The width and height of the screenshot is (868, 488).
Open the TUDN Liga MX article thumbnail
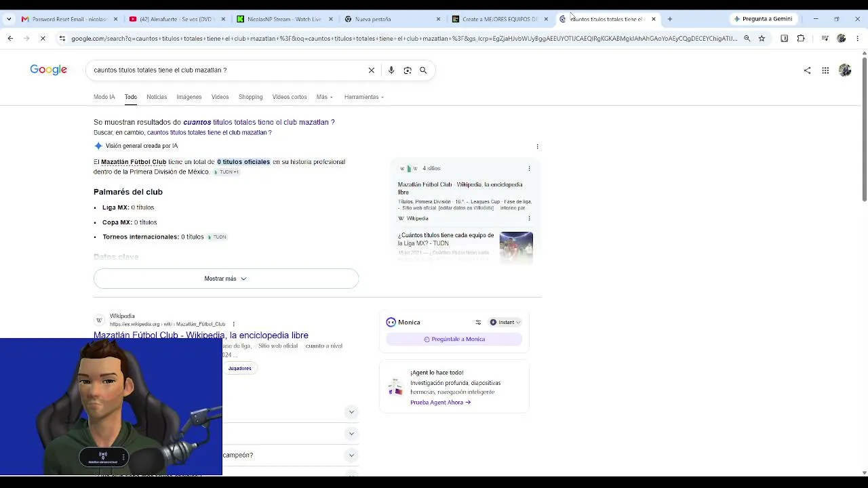tap(516, 247)
